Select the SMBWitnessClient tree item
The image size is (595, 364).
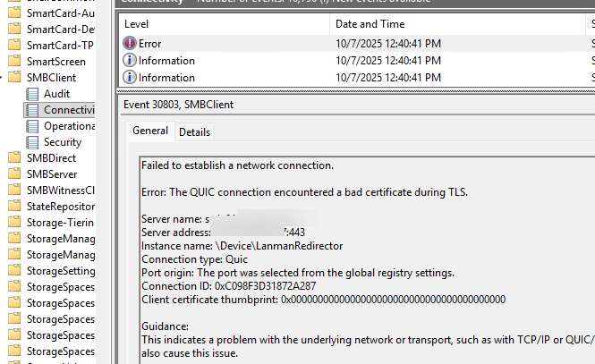[x=60, y=190]
